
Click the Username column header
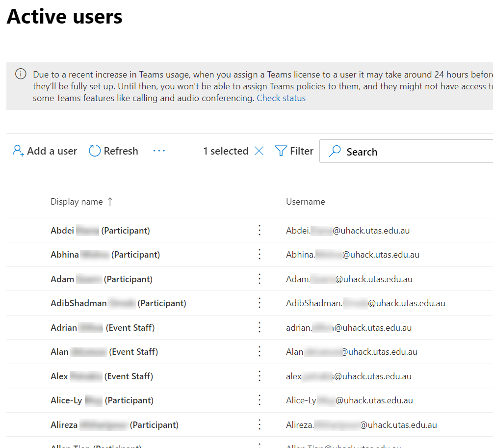click(305, 202)
